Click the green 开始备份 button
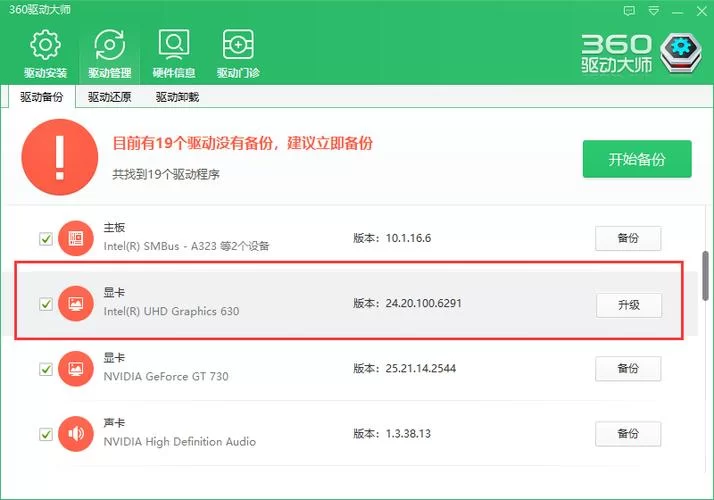Screen dimensions: 714x500 (x=637, y=159)
